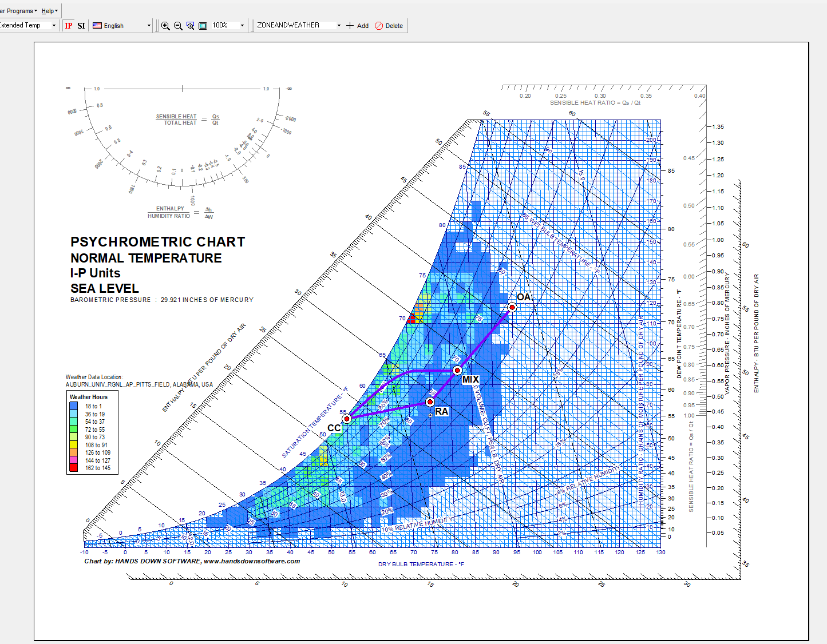Viewport: 827px width, 644px height.
Task: Click the zoom in magnifier icon
Action: [165, 26]
